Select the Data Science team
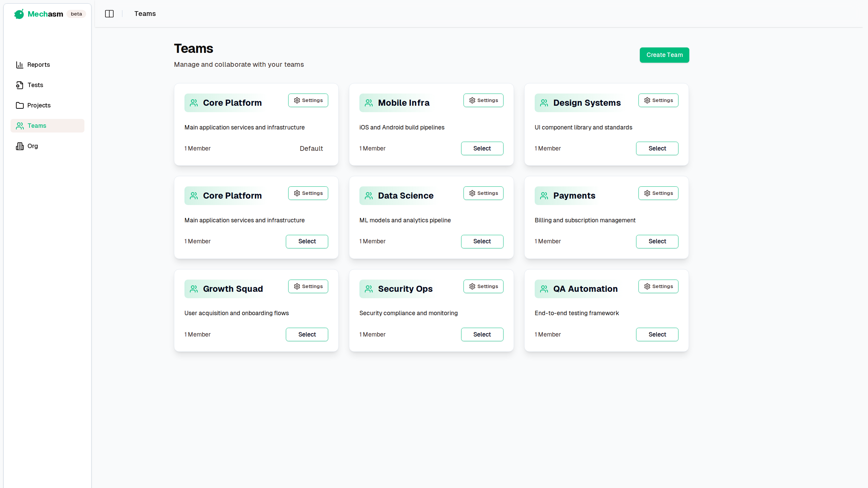 click(x=482, y=241)
